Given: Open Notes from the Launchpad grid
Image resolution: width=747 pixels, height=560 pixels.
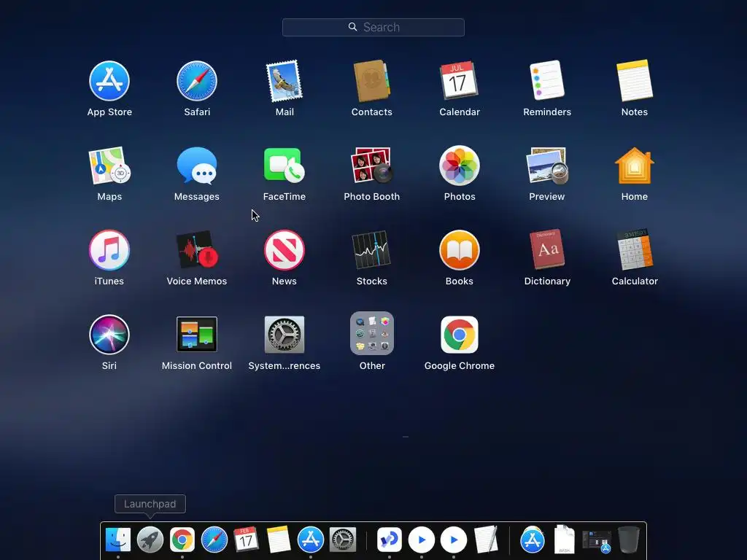Looking at the screenshot, I should (635, 80).
